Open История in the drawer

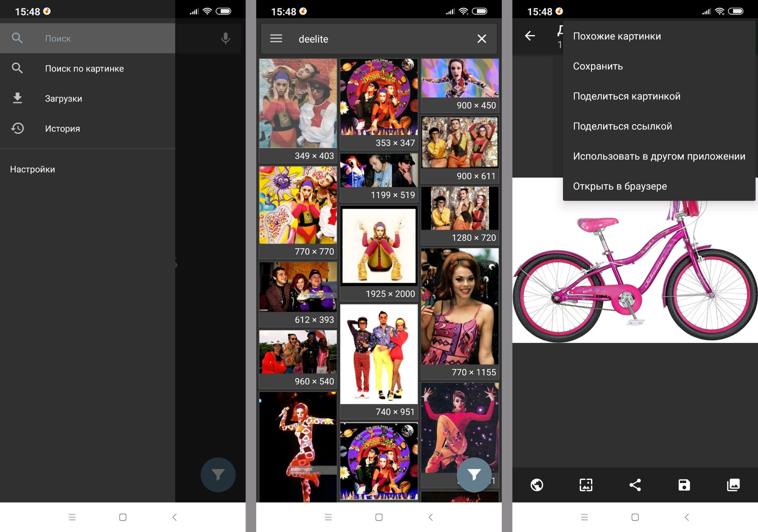pos(88,129)
